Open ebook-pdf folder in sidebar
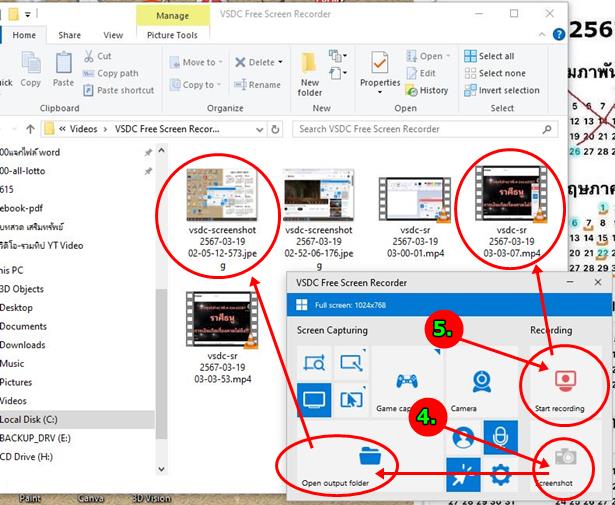Image resolution: width=615 pixels, height=505 pixels. [22, 208]
